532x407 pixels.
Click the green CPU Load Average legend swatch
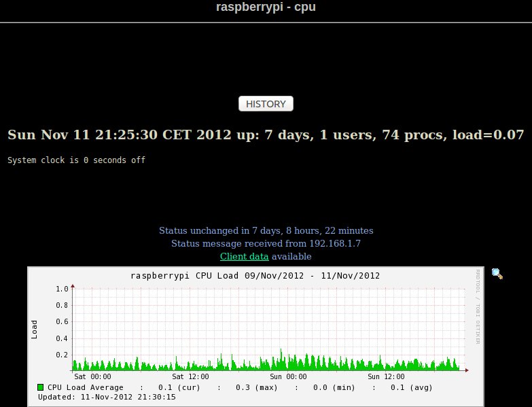tap(40, 387)
